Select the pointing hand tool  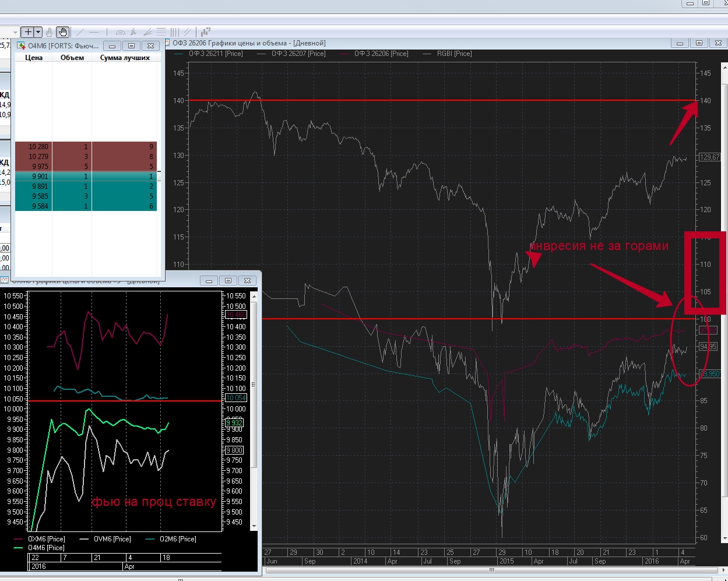tap(49, 32)
